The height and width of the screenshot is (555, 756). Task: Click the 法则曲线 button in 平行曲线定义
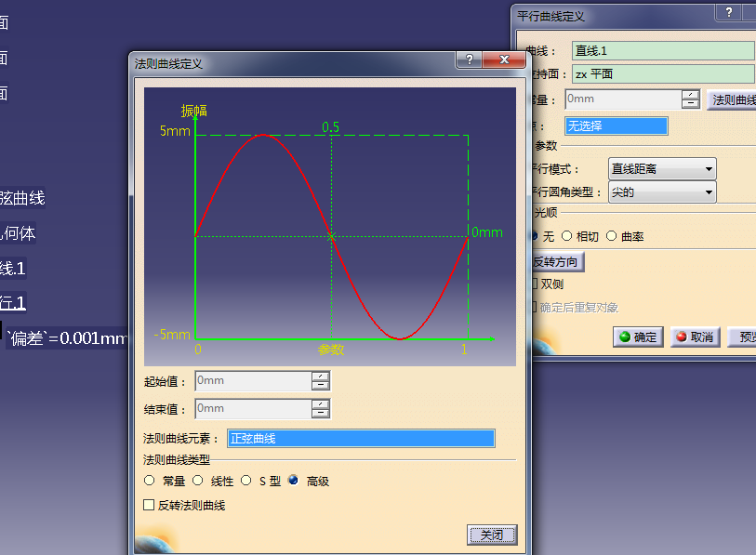pos(732,99)
